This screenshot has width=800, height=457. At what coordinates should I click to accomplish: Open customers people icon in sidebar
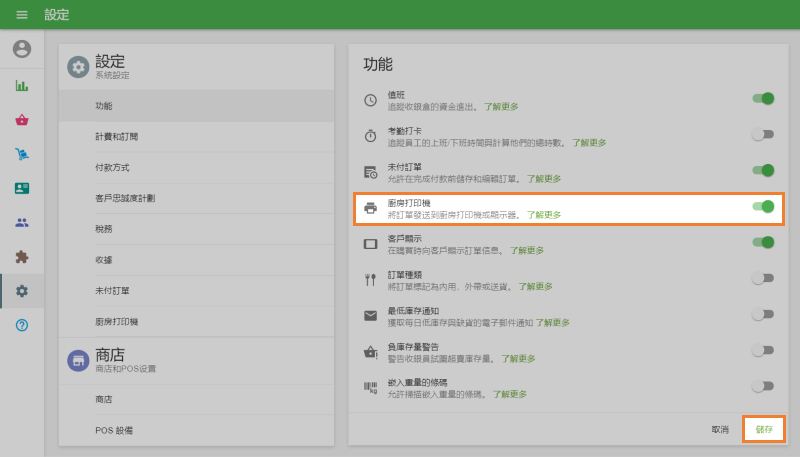pos(22,222)
